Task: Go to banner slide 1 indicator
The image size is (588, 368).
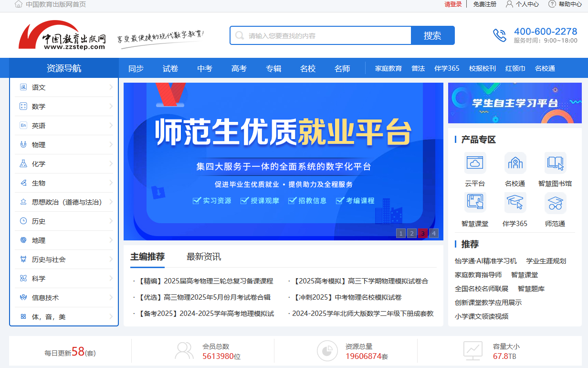Action: tap(401, 233)
